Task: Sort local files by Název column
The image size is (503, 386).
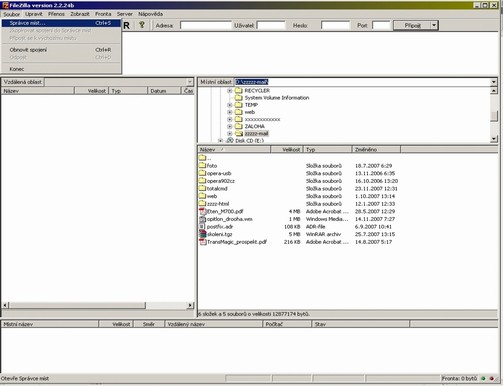Action: pyautogui.click(x=234, y=150)
